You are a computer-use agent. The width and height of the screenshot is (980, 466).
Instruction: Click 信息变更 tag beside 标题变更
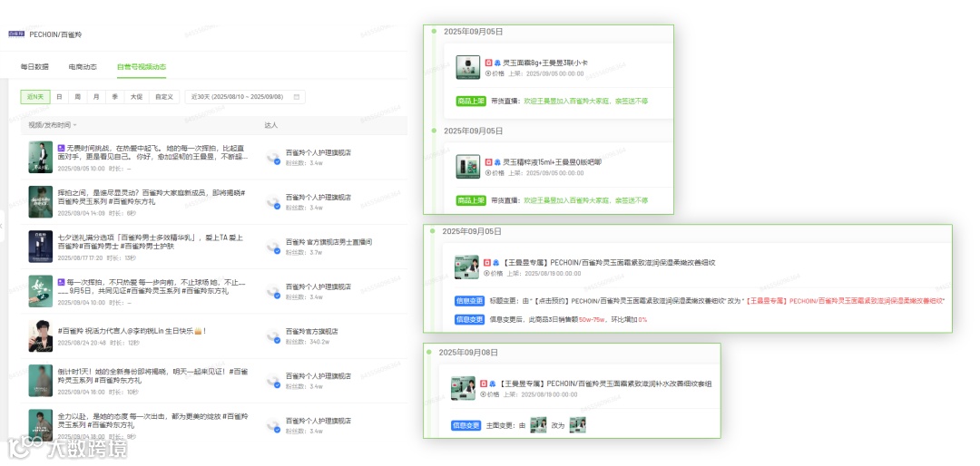[x=470, y=301]
